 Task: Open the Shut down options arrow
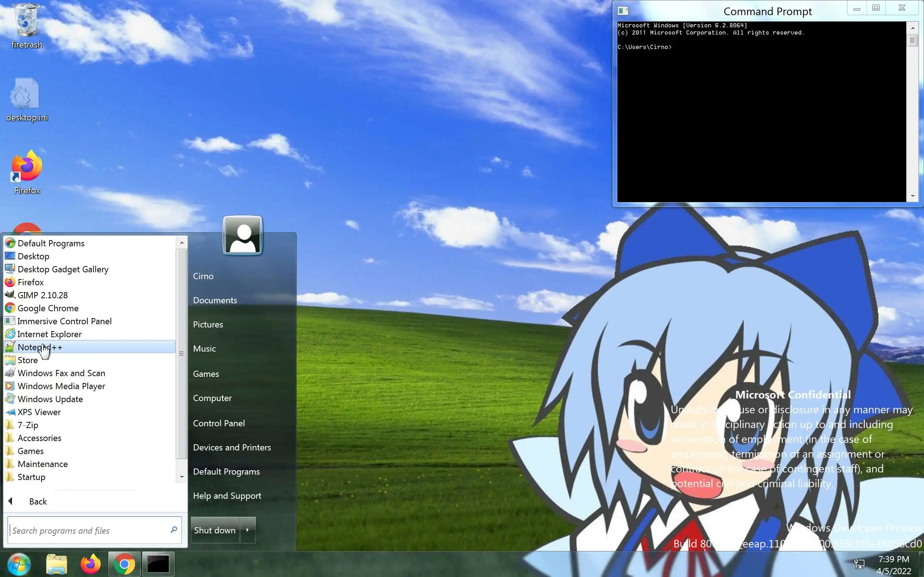click(x=248, y=530)
